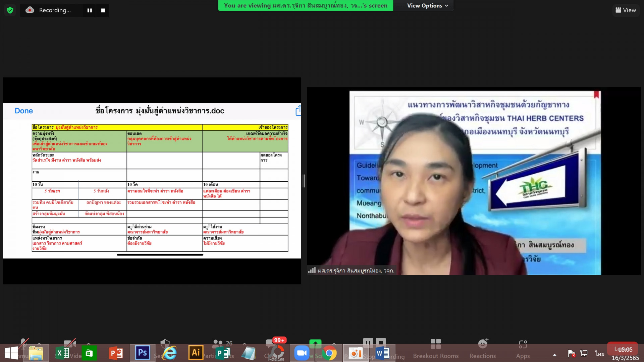Image resolution: width=644 pixels, height=362 pixels.
Task: Click the ข้อจำกัด table cell
Action: click(x=164, y=243)
